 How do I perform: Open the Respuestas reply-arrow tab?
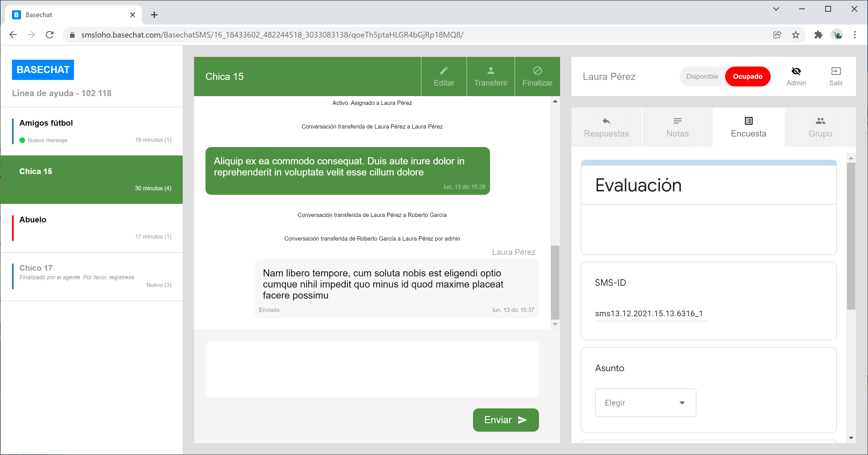point(606,121)
